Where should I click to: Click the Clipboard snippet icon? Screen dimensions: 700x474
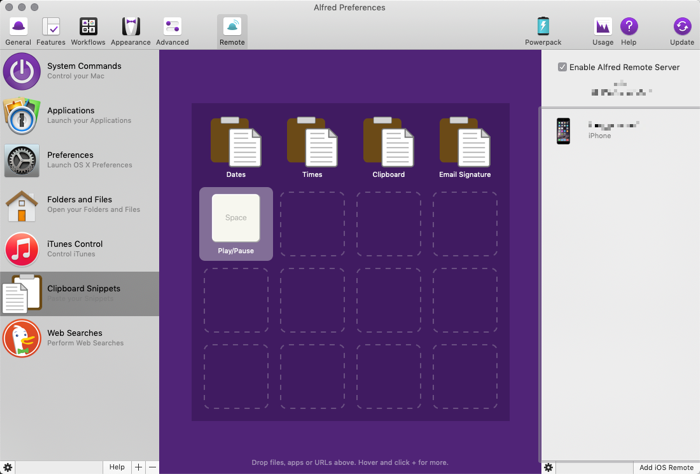pos(388,142)
